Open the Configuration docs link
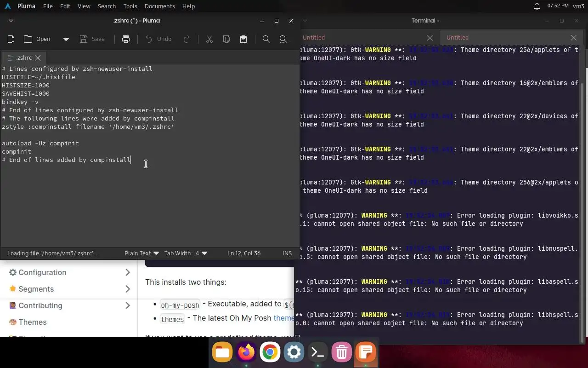This screenshot has height=368, width=588. coord(42,273)
